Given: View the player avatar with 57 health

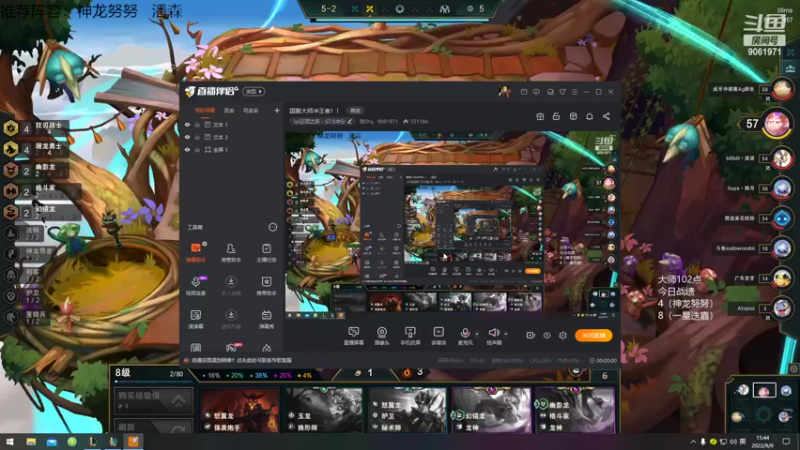Looking at the screenshot, I should pyautogui.click(x=777, y=123).
